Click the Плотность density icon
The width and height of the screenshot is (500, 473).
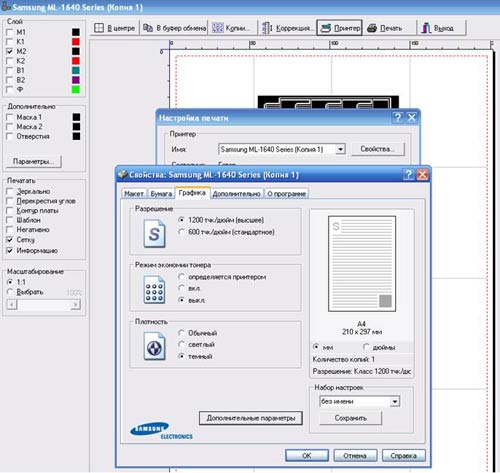pyautogui.click(x=154, y=347)
